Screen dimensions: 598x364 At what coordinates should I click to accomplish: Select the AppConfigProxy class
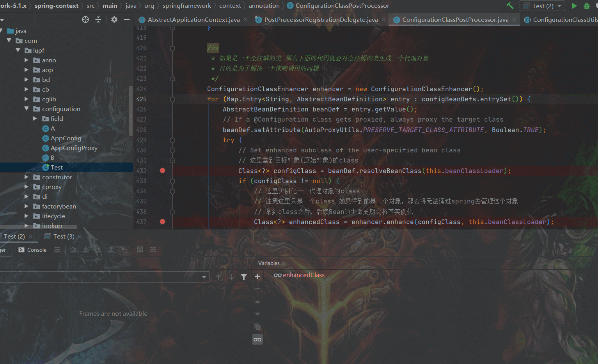[74, 148]
